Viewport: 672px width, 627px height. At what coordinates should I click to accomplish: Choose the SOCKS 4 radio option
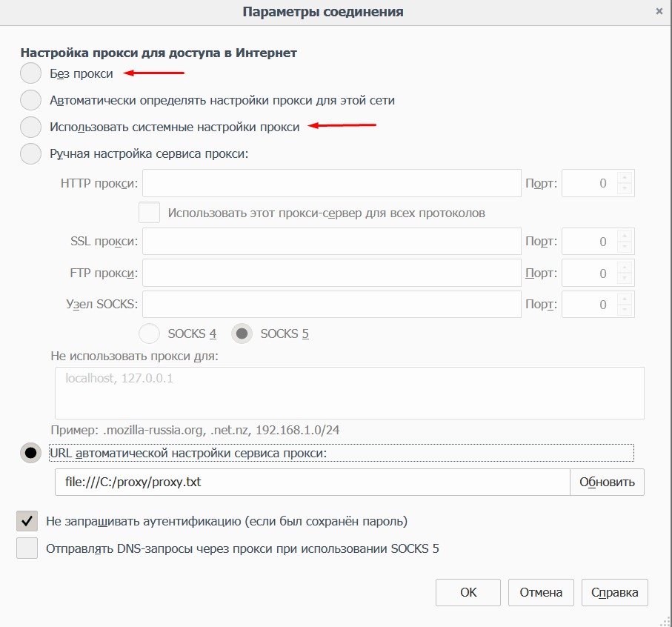click(x=149, y=334)
